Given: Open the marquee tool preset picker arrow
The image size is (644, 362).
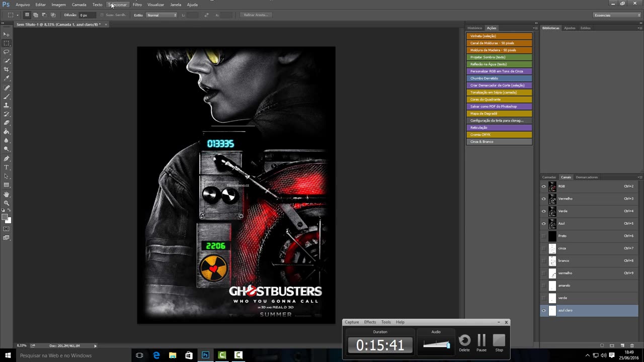Looking at the screenshot, I should 18,15.
